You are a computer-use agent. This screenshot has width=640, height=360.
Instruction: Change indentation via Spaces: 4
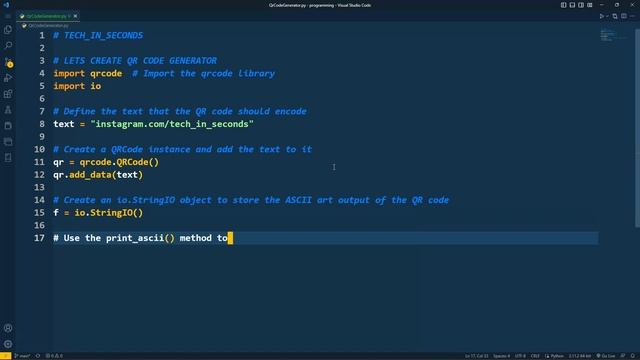point(502,356)
